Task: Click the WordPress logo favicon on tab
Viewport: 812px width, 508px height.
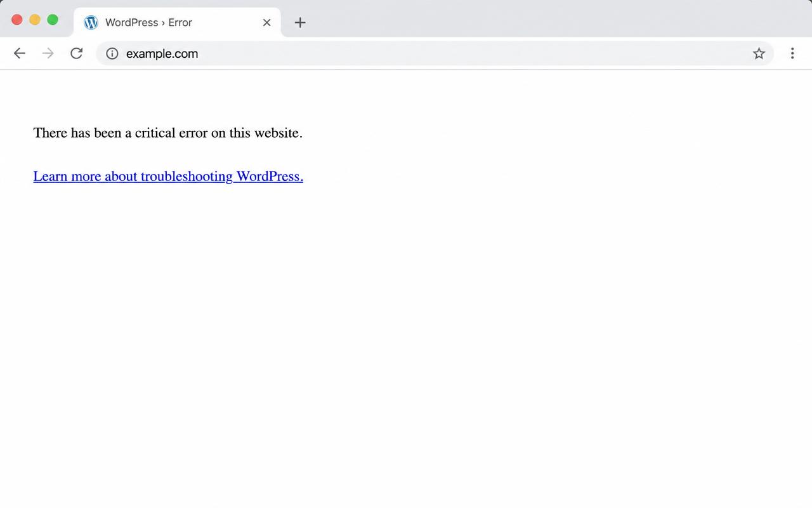Action: (91, 22)
